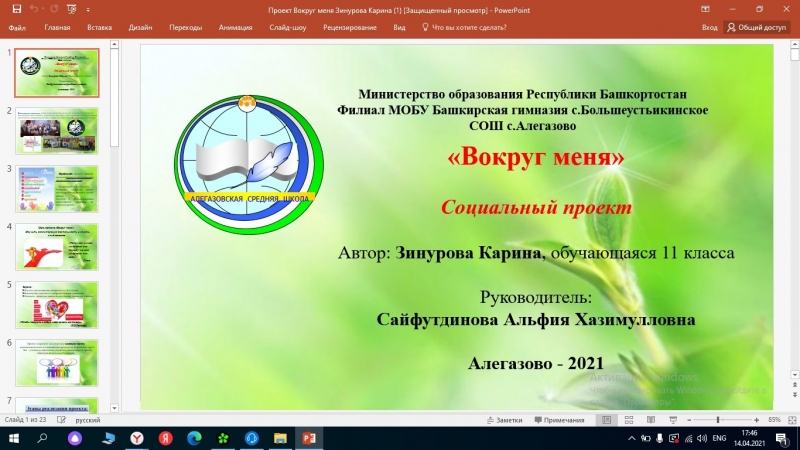
Task: Switch to the Слайд-шоу ribbon tab
Action: pyautogui.click(x=288, y=28)
